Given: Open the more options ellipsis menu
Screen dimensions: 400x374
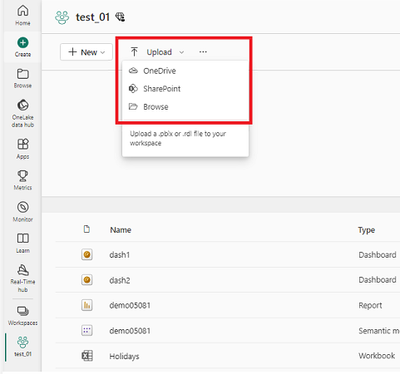Looking at the screenshot, I should [x=203, y=52].
